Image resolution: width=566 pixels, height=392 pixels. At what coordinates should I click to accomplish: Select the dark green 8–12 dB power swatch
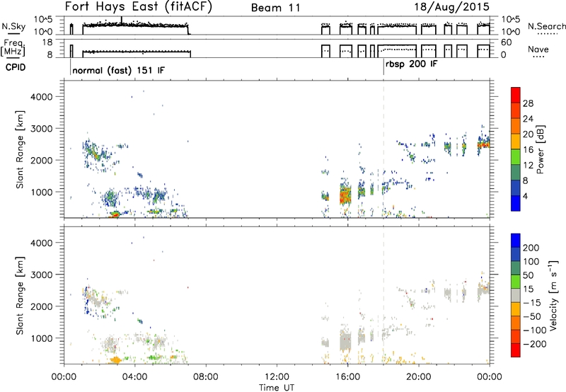coord(516,173)
